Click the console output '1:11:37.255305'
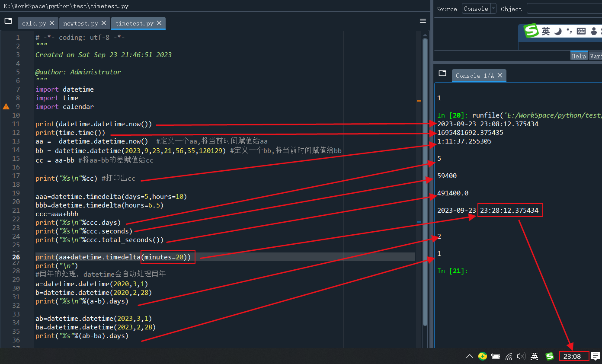The height and width of the screenshot is (364, 602). tap(464, 141)
